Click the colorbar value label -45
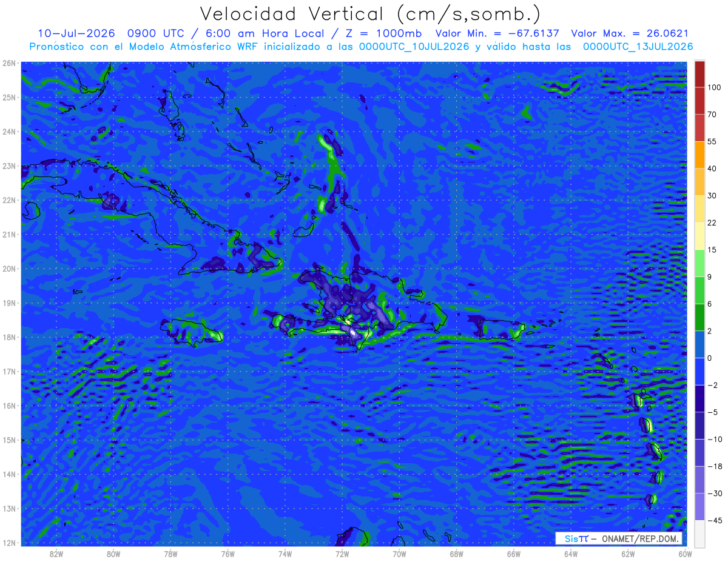Viewport: 728px width, 562px height. [714, 520]
